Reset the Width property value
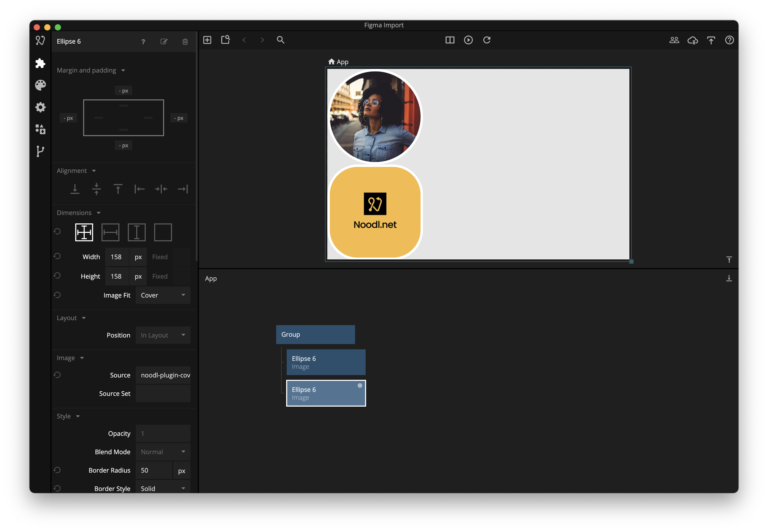The image size is (768, 532). click(x=57, y=256)
